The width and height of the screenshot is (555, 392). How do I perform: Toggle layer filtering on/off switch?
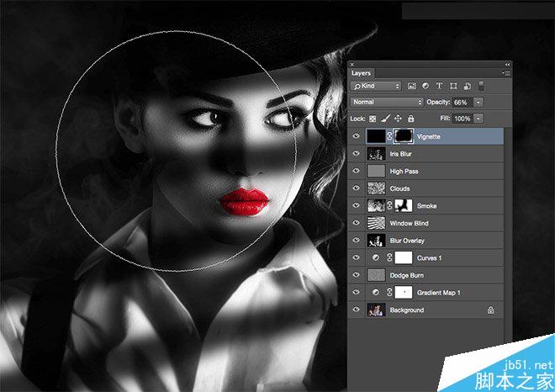pyautogui.click(x=481, y=86)
